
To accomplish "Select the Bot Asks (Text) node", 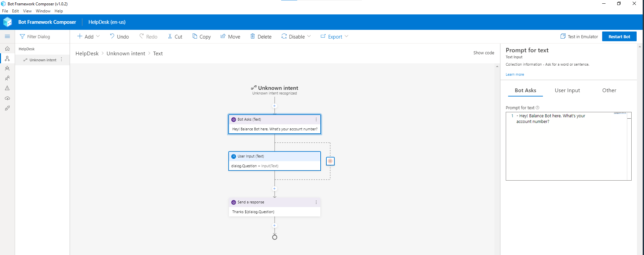I will click(274, 124).
